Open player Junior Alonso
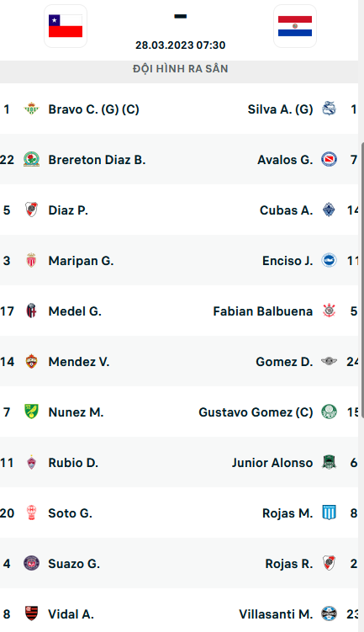Image resolution: width=364 pixels, height=632 pixels. pyautogui.click(x=272, y=462)
